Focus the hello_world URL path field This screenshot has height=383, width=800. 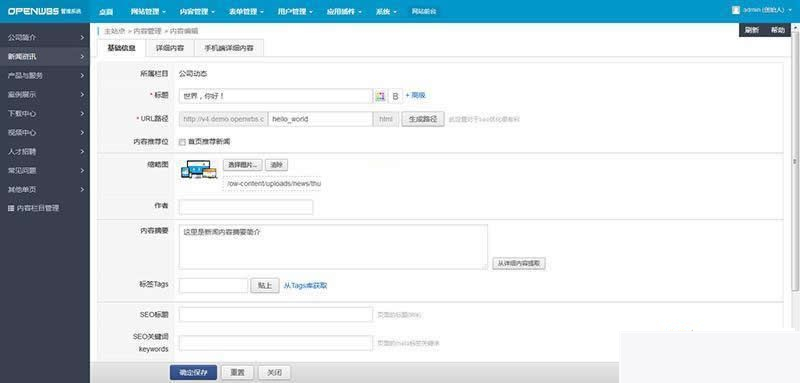pos(320,119)
